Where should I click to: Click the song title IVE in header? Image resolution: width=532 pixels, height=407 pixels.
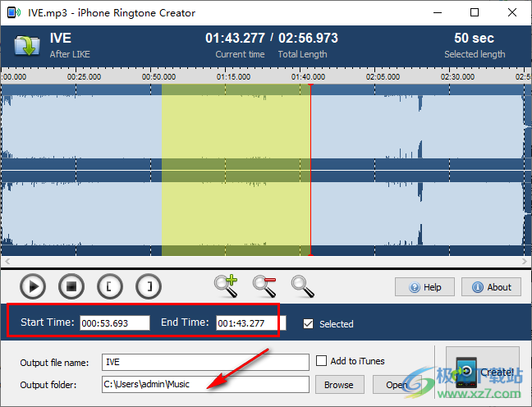point(61,38)
